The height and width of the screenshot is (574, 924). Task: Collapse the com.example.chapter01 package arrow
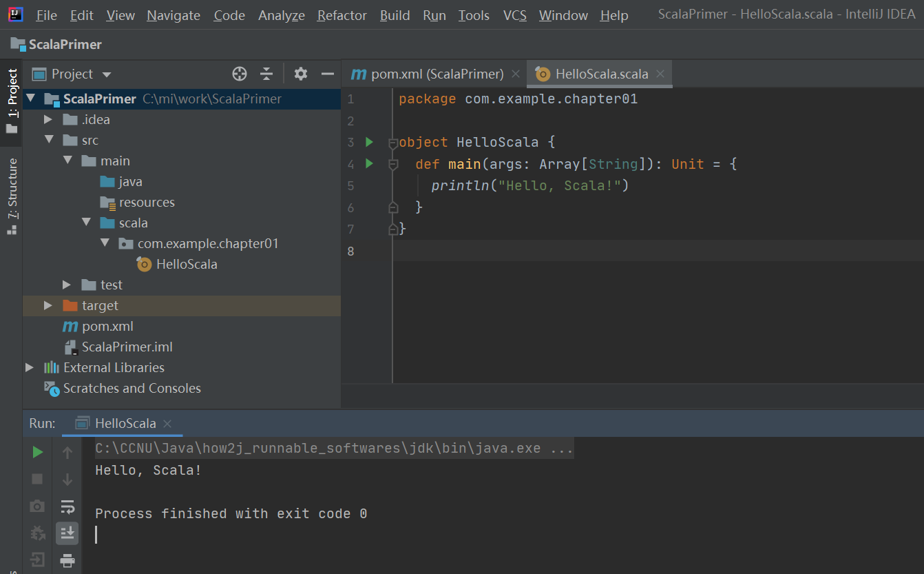[105, 243]
